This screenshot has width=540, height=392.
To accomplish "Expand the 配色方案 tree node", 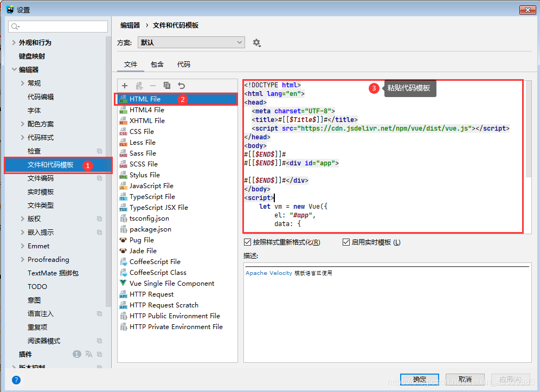I will [22, 124].
